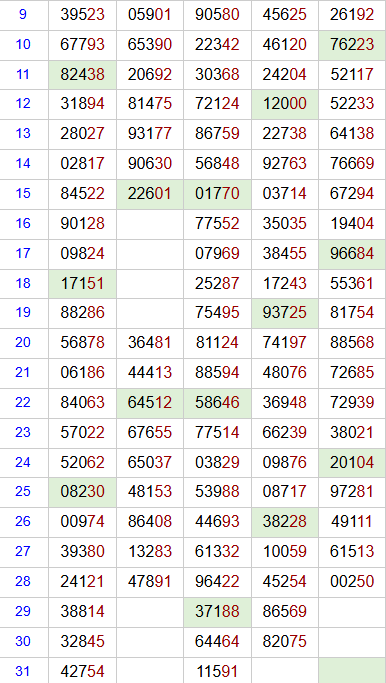
Task: Select value 86569
Action: click(x=284, y=612)
